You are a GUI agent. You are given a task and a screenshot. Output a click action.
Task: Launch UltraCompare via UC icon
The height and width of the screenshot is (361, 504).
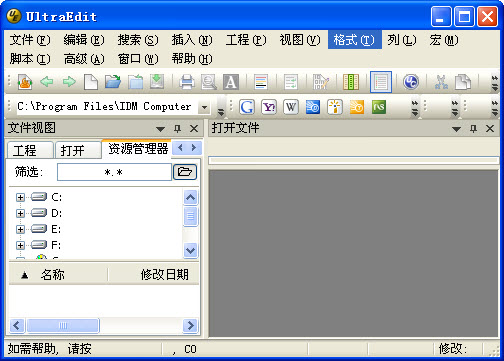pyautogui.click(x=411, y=82)
